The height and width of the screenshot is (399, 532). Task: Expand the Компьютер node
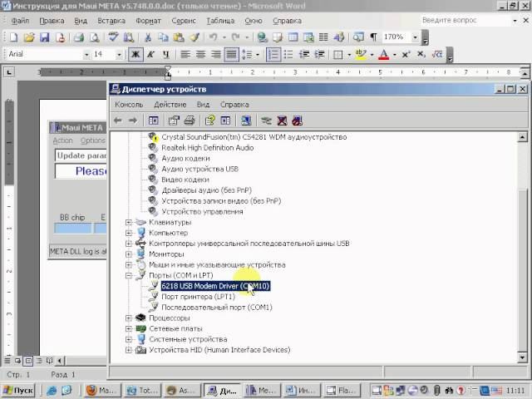128,233
